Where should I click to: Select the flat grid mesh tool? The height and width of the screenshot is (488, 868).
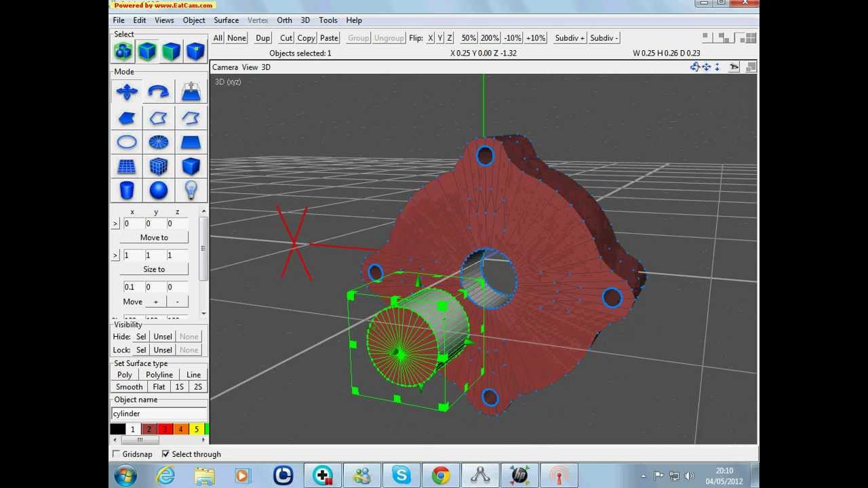pos(127,167)
